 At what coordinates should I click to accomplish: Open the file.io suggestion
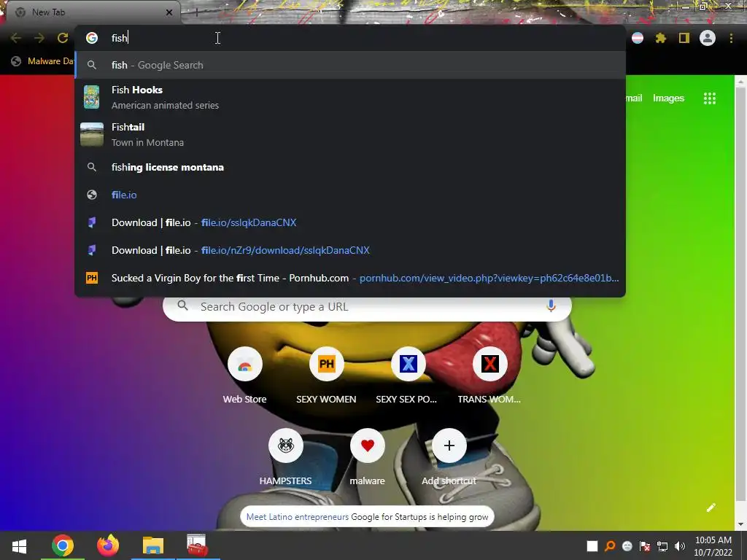(350, 195)
